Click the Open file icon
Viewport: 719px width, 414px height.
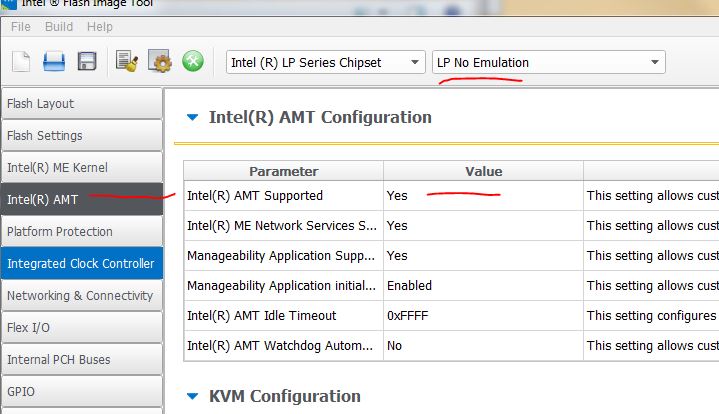click(x=54, y=61)
